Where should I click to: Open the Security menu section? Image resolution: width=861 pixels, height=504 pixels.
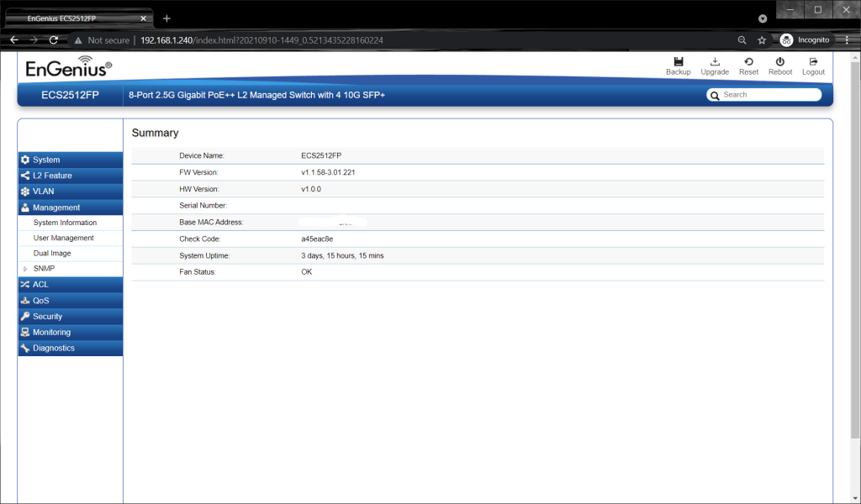click(x=71, y=316)
